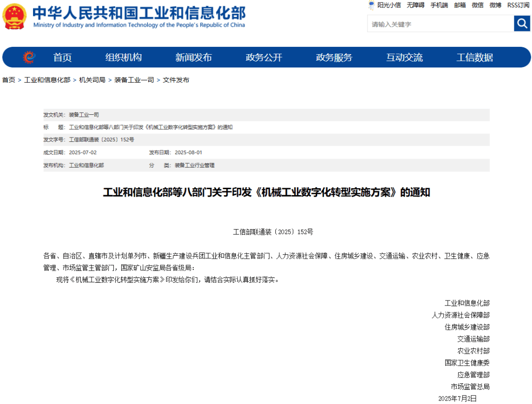
Task: Open the 微信 WeChat link
Action: coord(477,5)
